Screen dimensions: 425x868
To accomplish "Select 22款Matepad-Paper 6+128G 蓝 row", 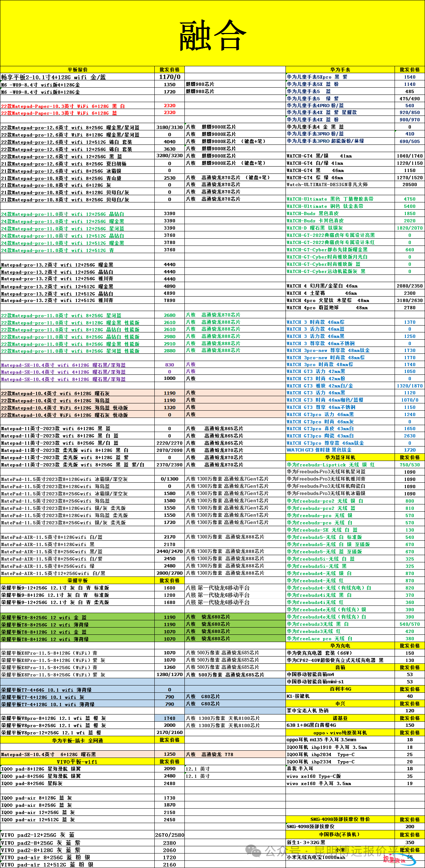I will (x=78, y=113).
